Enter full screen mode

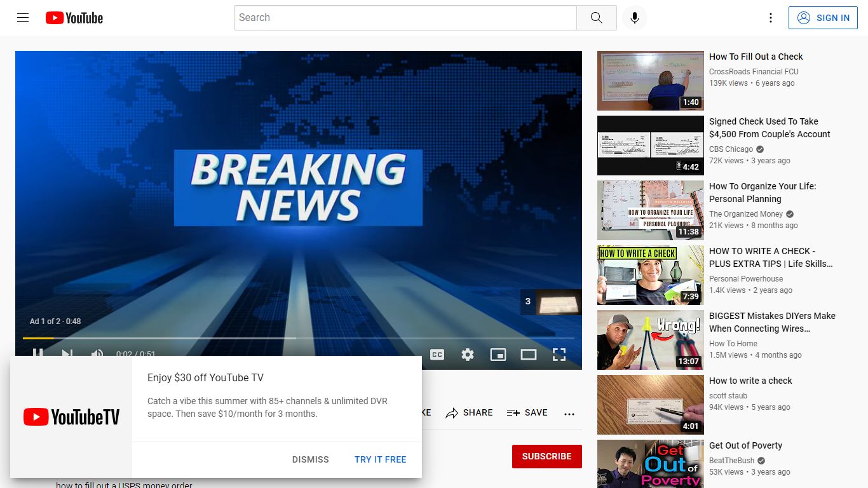click(x=559, y=355)
